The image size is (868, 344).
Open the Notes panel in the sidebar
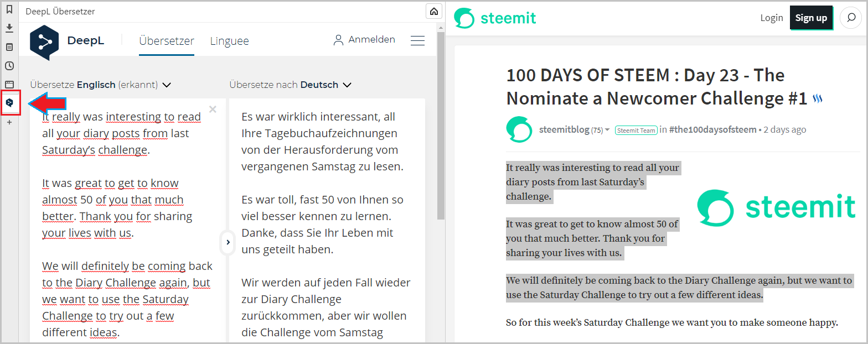pyautogui.click(x=9, y=47)
